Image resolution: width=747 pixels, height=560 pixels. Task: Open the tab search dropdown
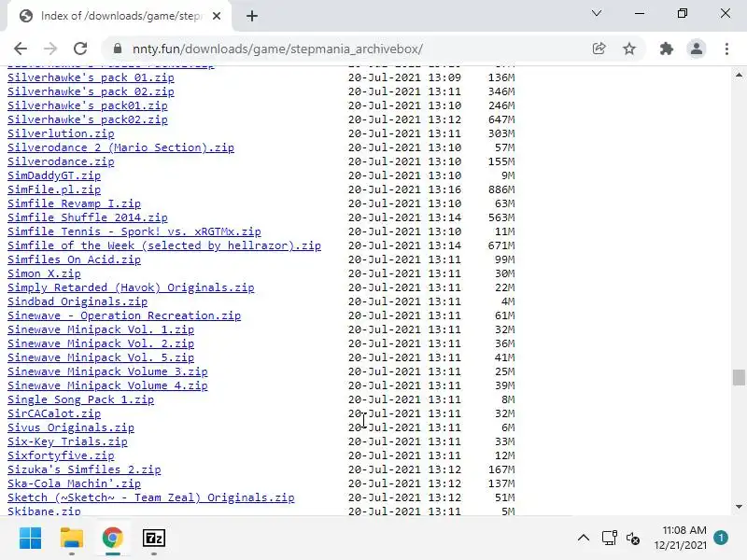tap(597, 13)
